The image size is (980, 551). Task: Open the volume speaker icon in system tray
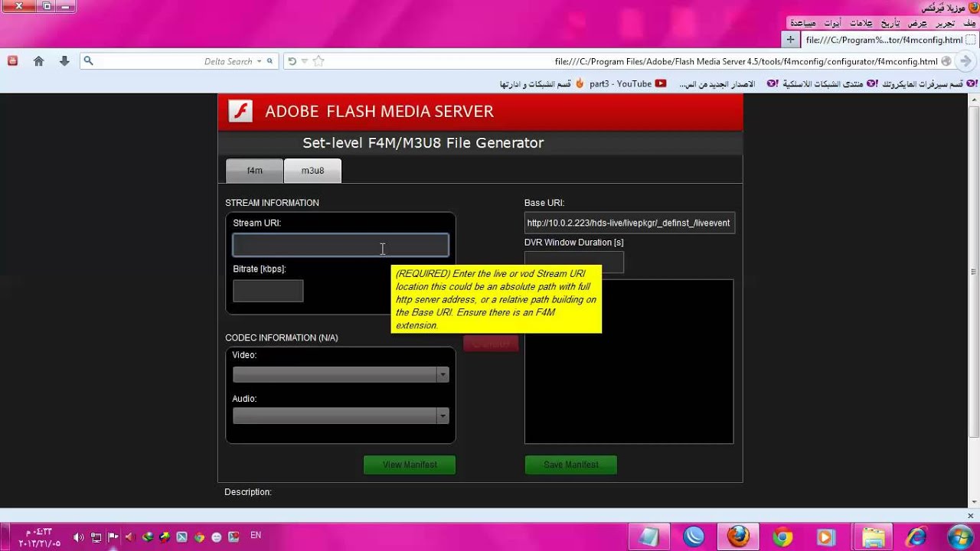(78, 537)
